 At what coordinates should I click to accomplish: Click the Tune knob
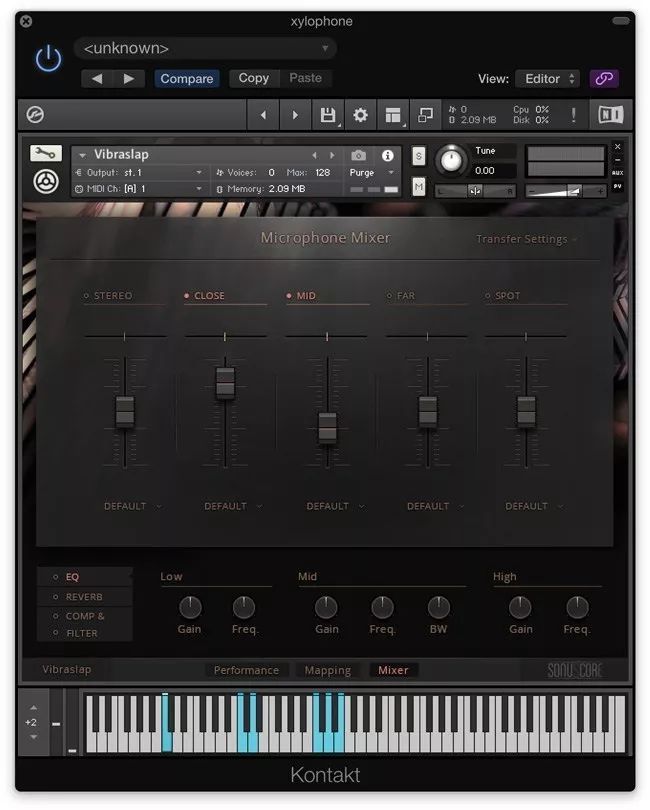452,160
